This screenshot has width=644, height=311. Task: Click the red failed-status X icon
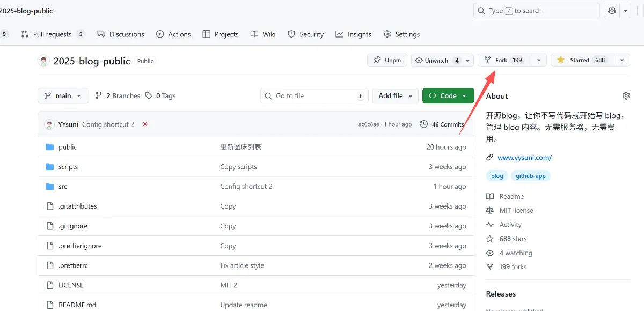pyautogui.click(x=145, y=124)
